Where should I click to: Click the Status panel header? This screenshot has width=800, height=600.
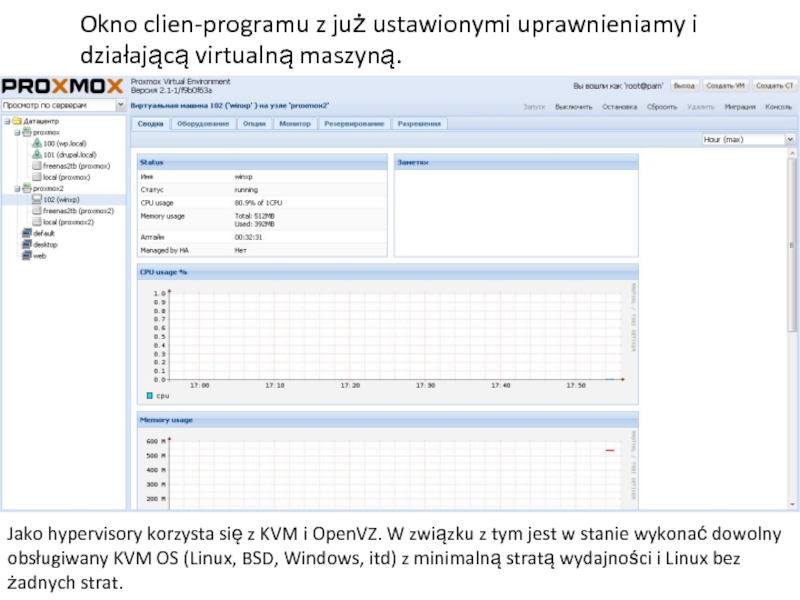tap(262, 162)
